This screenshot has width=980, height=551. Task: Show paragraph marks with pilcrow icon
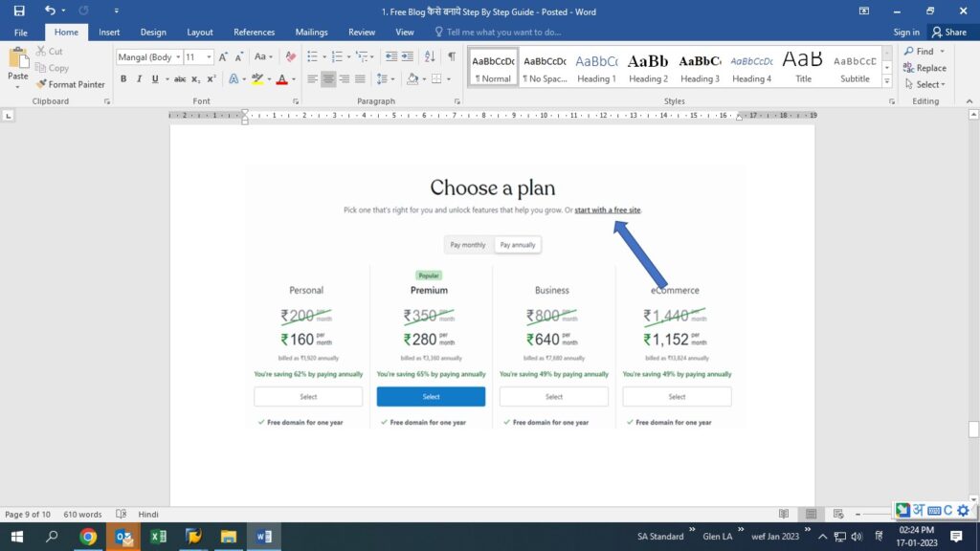point(452,57)
